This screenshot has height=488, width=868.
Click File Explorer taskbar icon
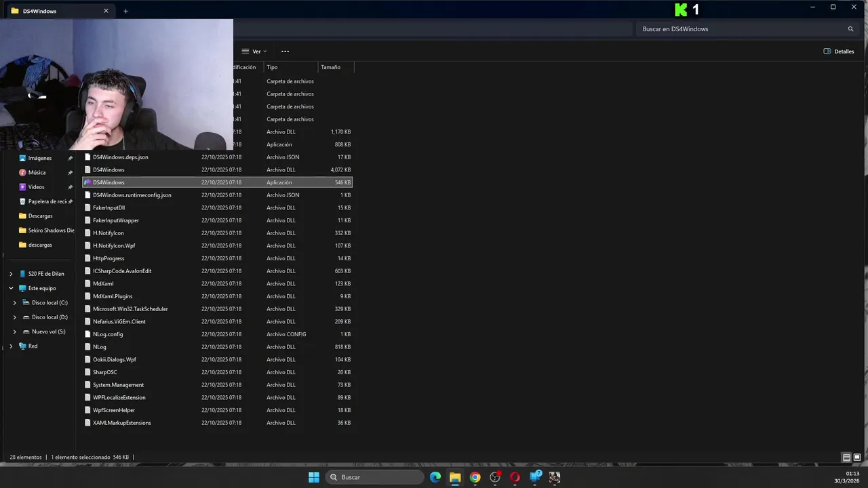click(x=455, y=477)
